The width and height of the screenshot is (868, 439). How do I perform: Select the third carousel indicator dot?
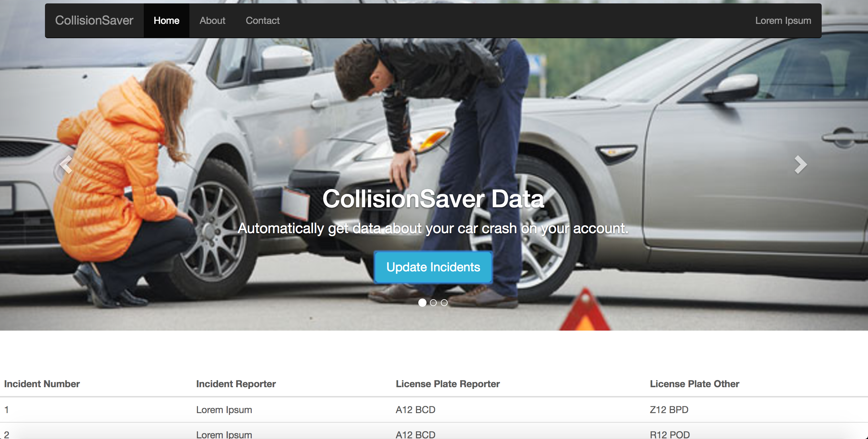[x=444, y=303]
